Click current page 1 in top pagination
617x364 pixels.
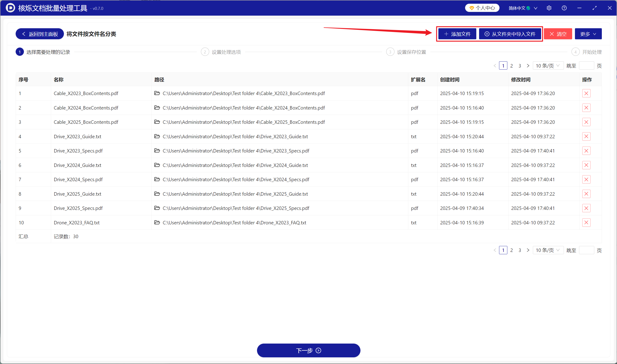pyautogui.click(x=503, y=66)
